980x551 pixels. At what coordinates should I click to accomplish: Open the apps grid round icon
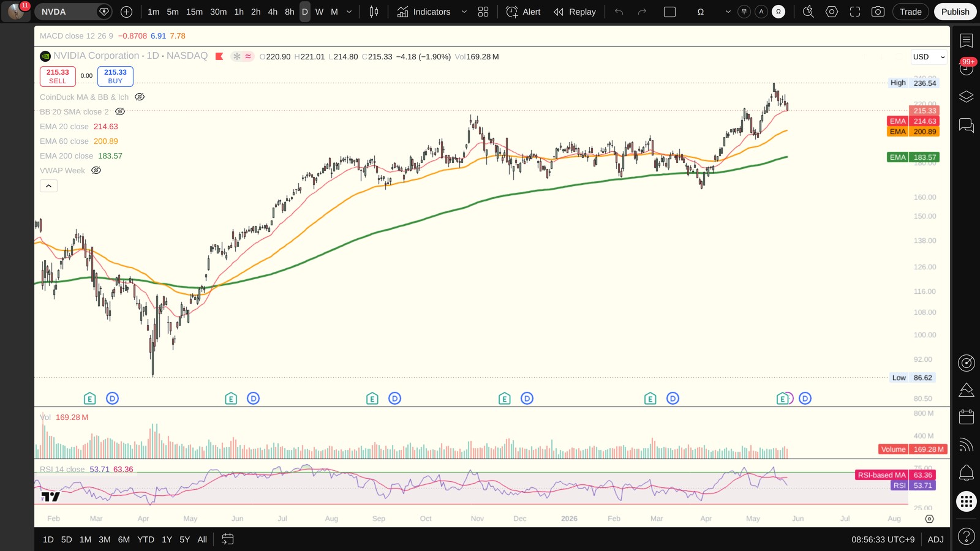(x=966, y=501)
